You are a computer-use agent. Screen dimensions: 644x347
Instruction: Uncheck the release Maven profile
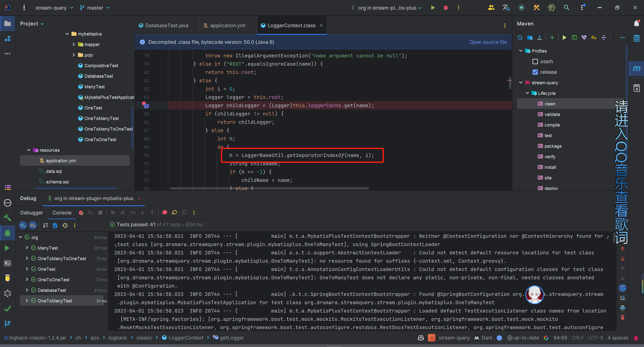[535, 72]
